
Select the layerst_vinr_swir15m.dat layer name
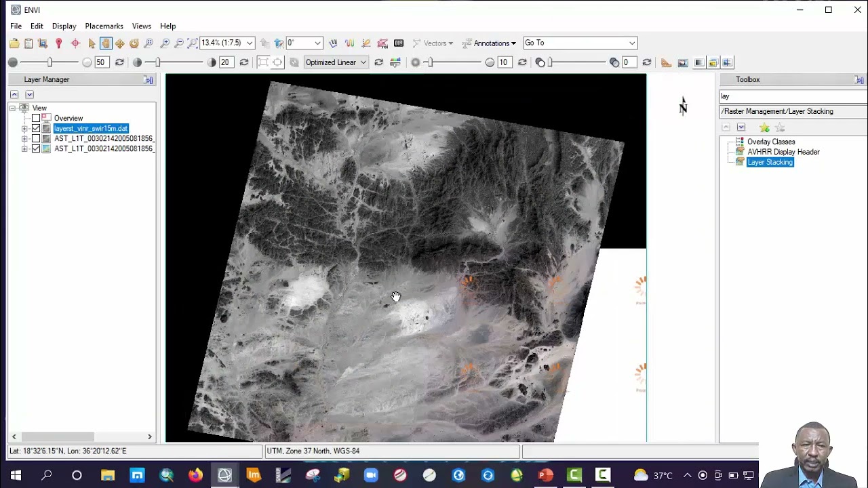click(90, 129)
